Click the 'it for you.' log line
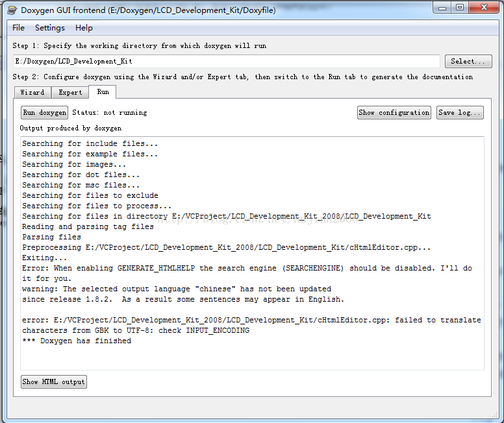The image size is (504, 423). click(47, 279)
